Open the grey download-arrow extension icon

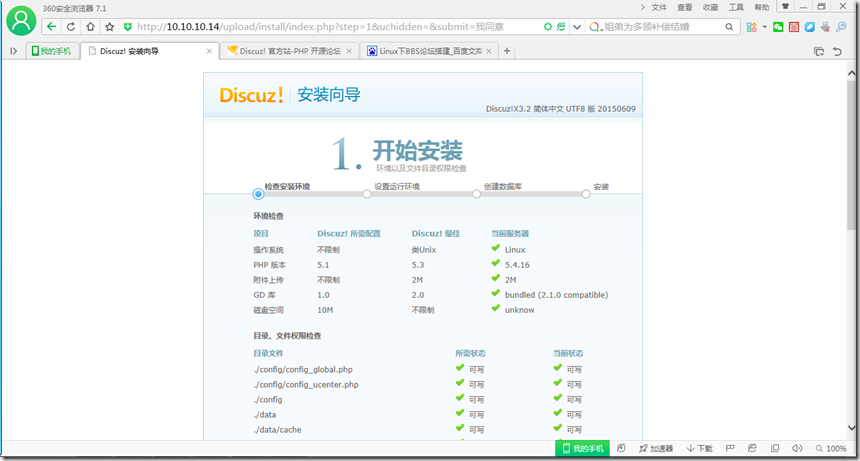point(825,26)
